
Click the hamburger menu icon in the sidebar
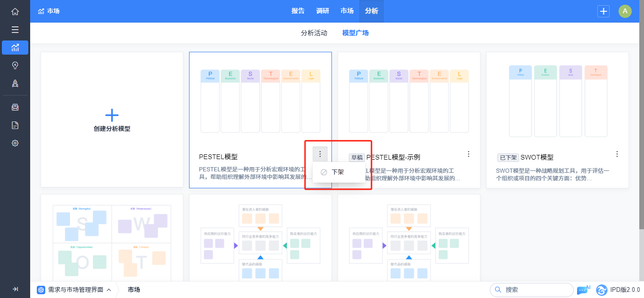pyautogui.click(x=15, y=30)
